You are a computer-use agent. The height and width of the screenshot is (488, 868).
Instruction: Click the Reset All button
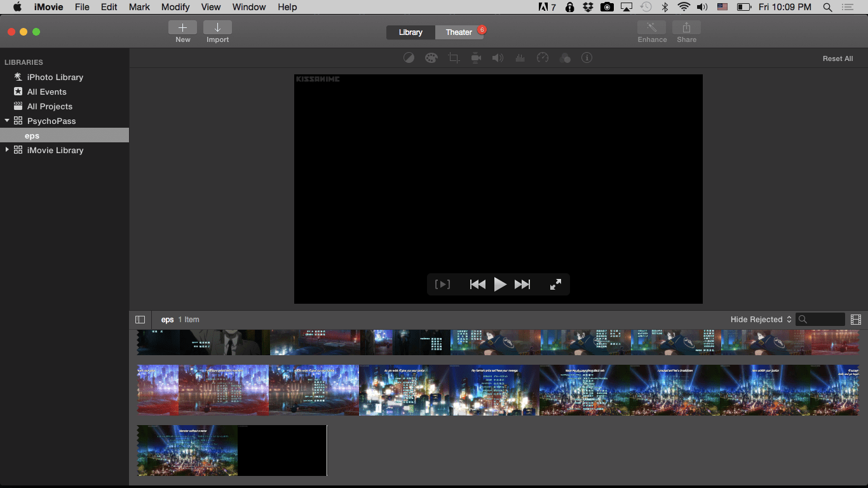(x=837, y=58)
